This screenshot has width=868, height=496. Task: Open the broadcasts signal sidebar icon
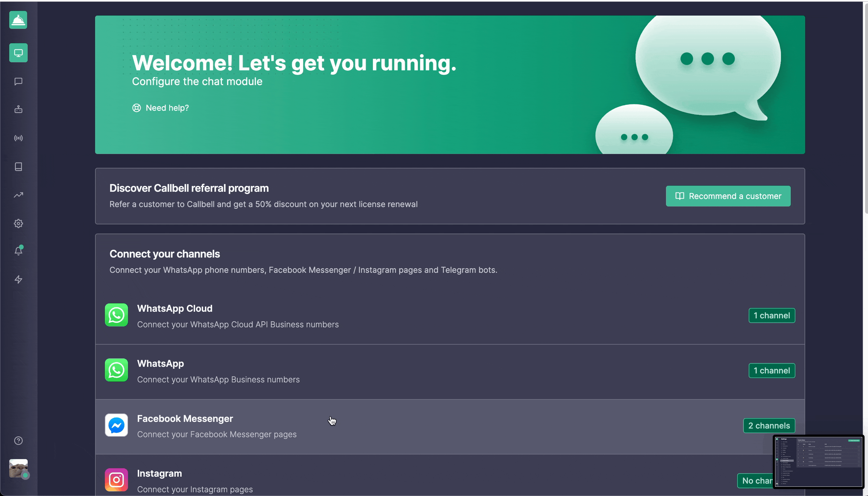[18, 138]
